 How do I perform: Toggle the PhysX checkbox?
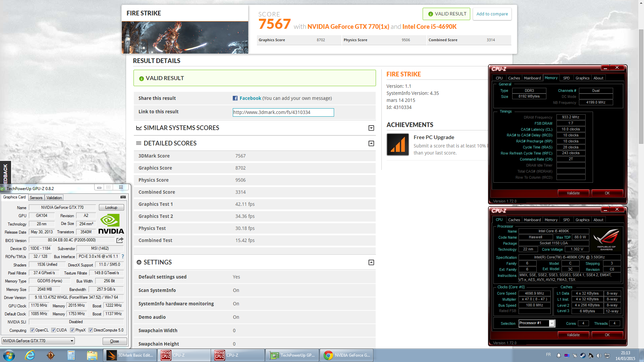tap(72, 330)
